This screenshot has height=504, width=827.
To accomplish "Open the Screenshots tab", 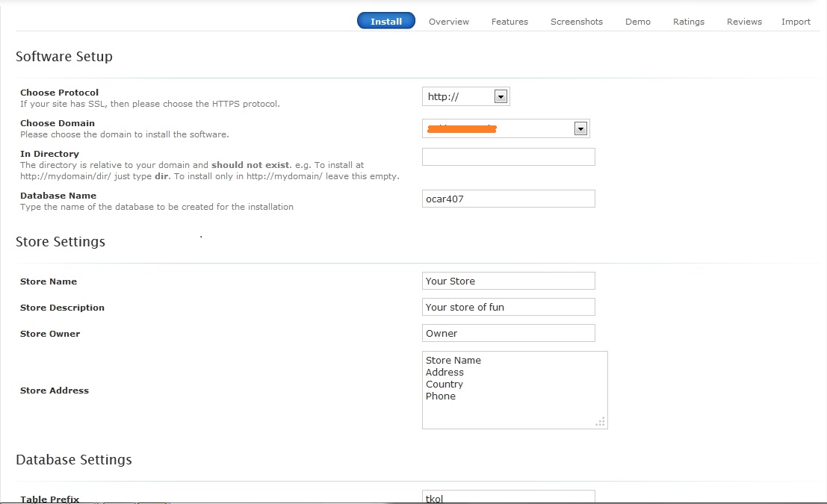I will 576,22.
